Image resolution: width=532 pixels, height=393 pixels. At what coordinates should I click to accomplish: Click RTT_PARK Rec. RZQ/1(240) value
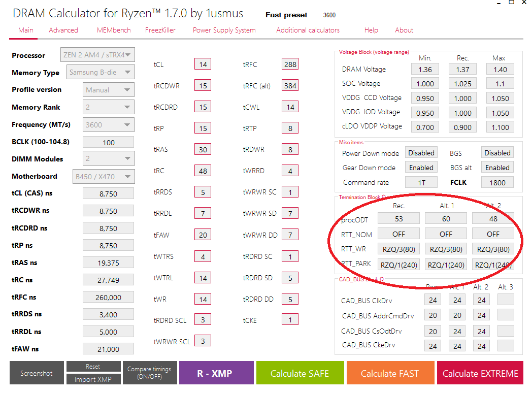(398, 265)
